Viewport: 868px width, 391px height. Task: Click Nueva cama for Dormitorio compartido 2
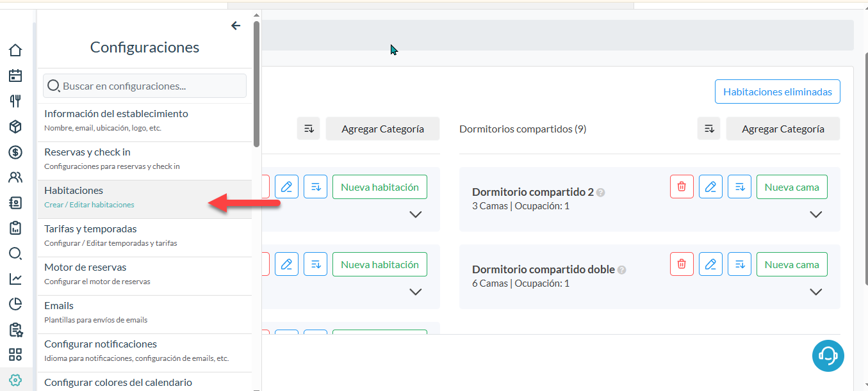click(x=791, y=187)
